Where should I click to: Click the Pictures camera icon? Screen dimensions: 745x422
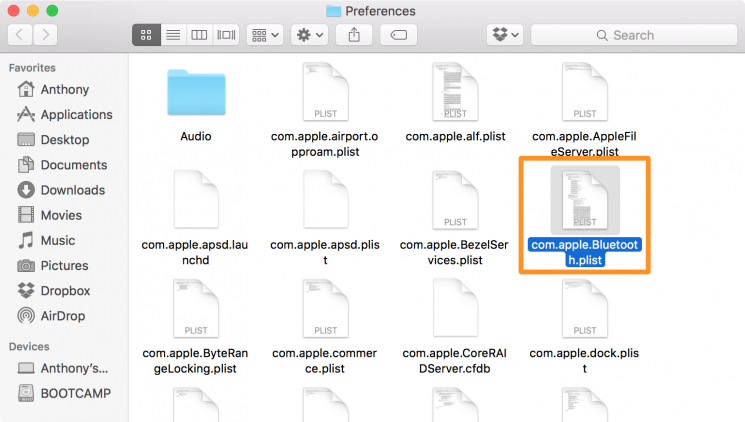coord(26,266)
